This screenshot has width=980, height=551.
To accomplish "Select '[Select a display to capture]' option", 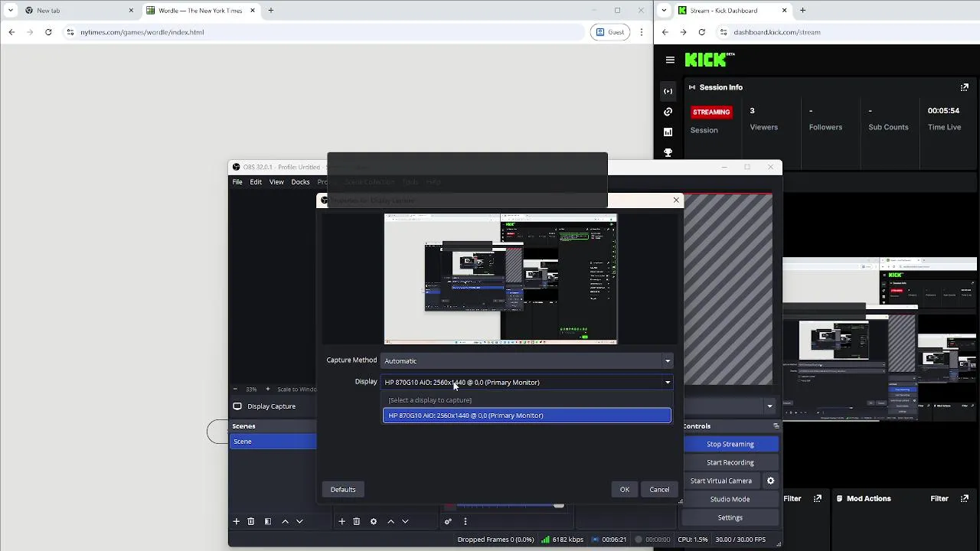I will 527,400.
